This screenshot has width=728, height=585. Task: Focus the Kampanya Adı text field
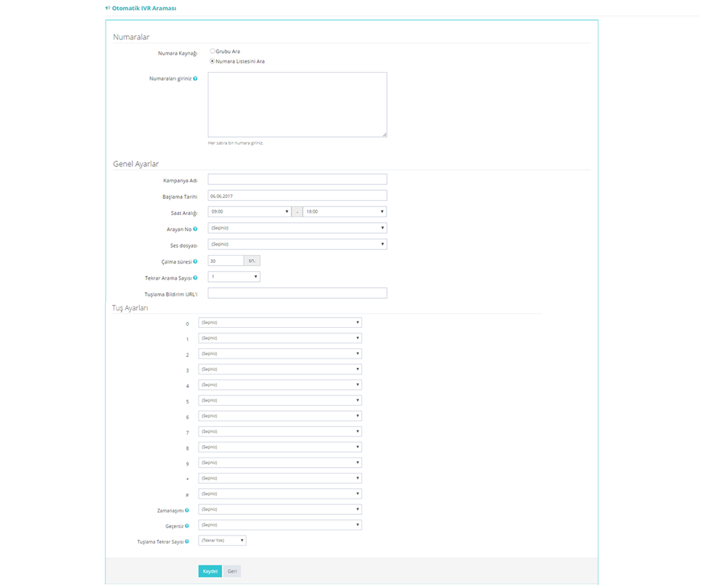pyautogui.click(x=297, y=180)
